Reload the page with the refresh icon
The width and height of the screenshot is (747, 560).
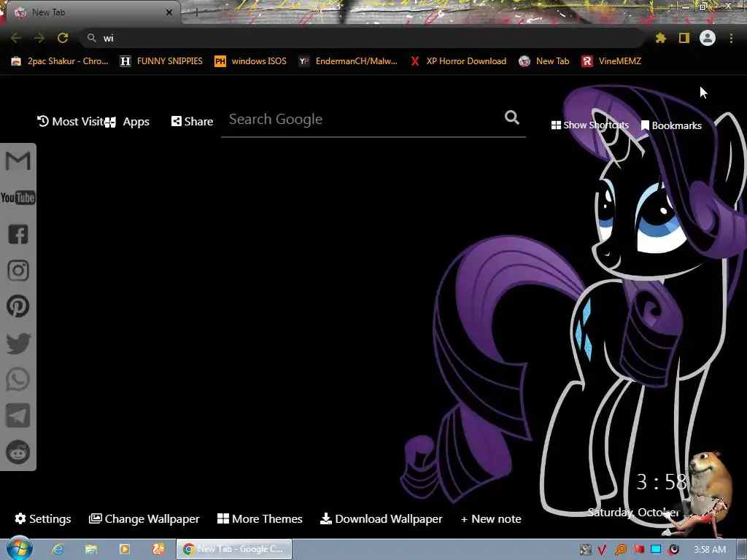(63, 38)
